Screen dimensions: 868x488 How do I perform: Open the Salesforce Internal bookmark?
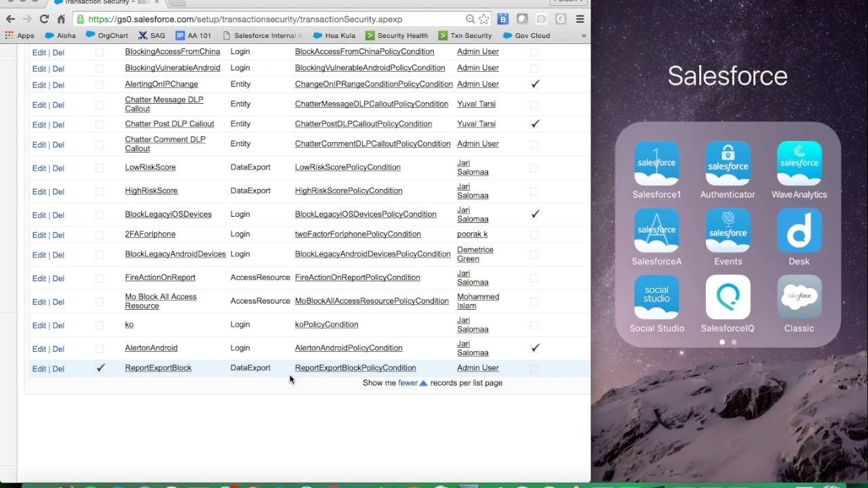click(262, 35)
